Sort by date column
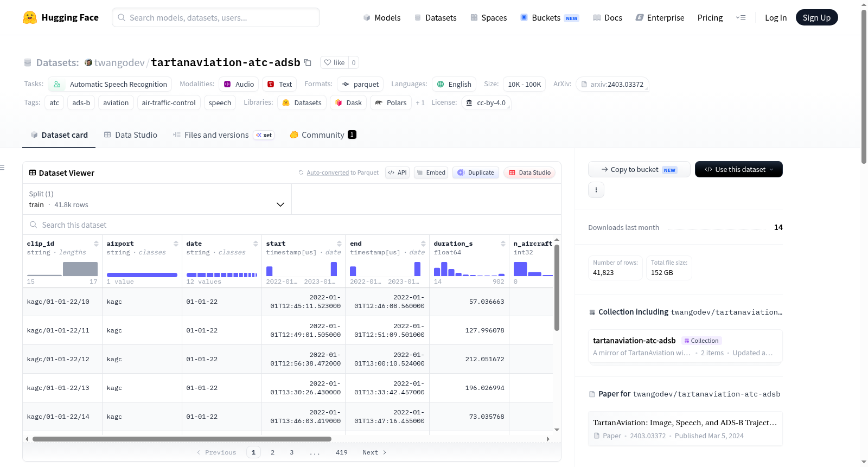The width and height of the screenshot is (868, 467). click(x=256, y=244)
